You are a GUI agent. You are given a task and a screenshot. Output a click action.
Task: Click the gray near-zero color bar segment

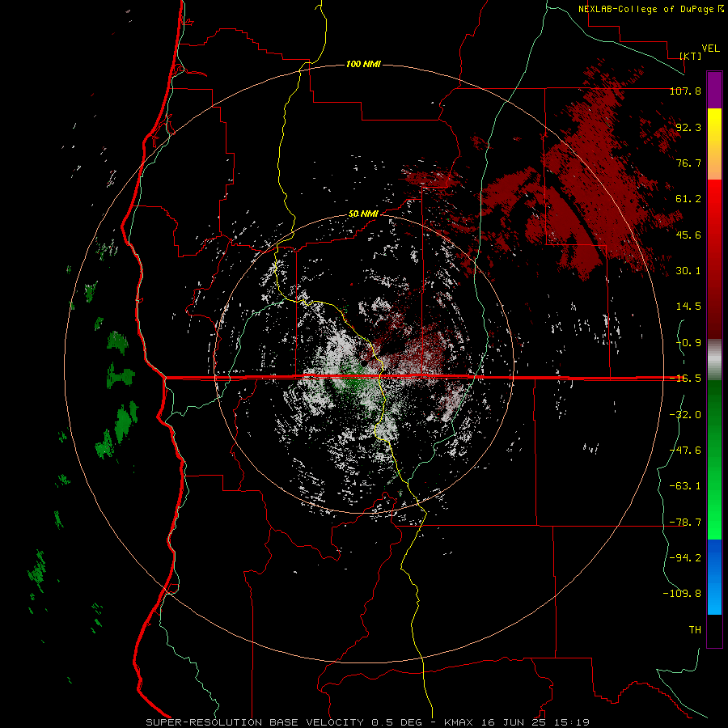[714, 359]
